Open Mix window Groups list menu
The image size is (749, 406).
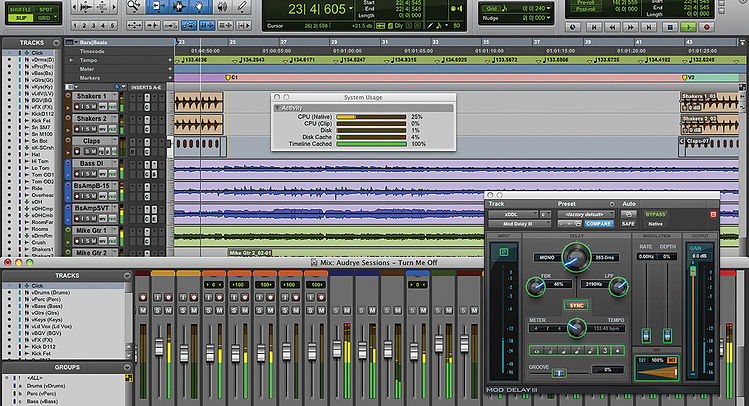(x=127, y=367)
